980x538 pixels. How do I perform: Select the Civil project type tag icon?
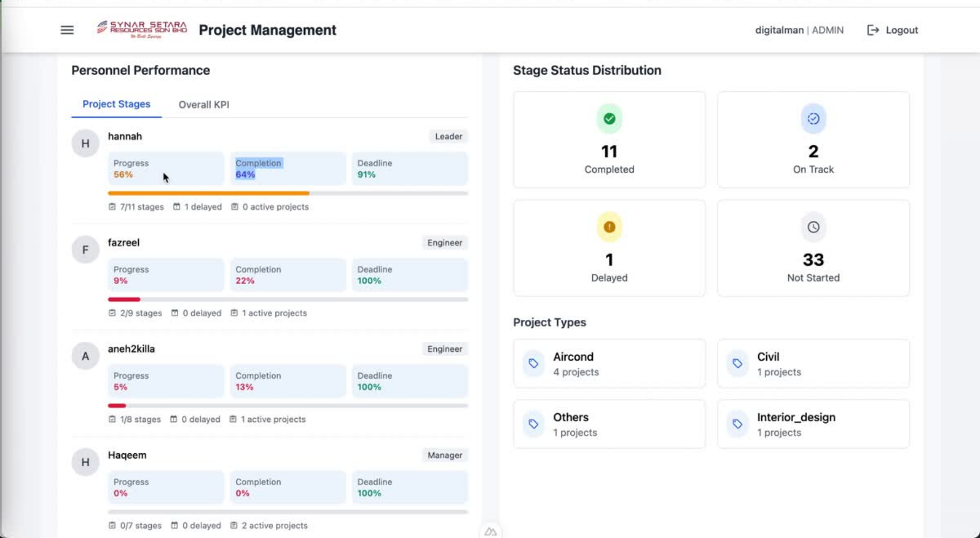pyautogui.click(x=737, y=364)
